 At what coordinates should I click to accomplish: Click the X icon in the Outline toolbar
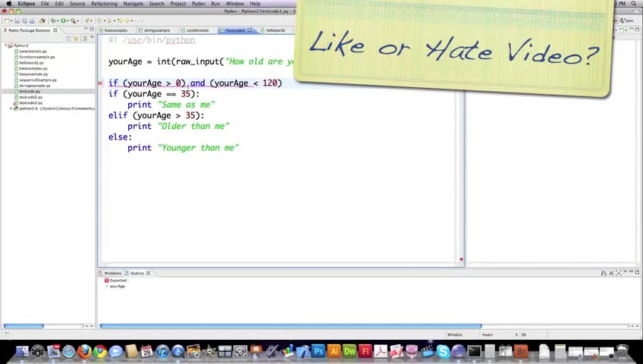pyautogui.click(x=611, y=272)
